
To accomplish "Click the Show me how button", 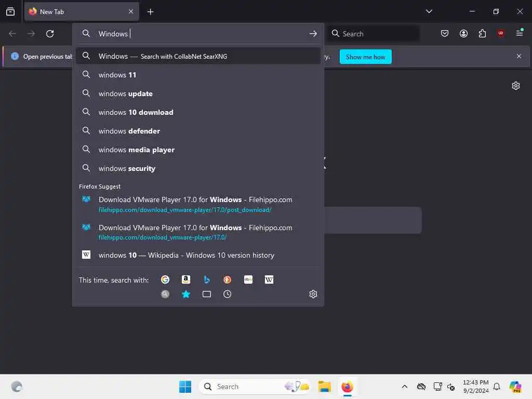I will pyautogui.click(x=365, y=57).
